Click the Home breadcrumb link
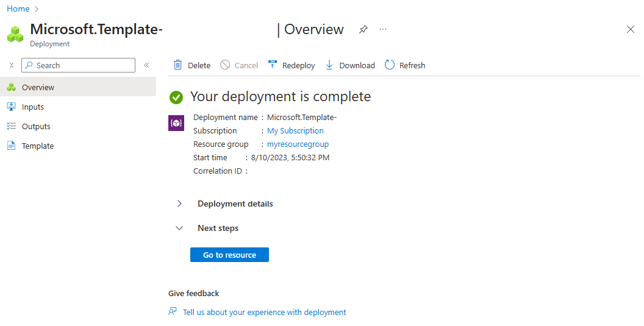Viewport: 644px width, 326px height. tap(18, 9)
